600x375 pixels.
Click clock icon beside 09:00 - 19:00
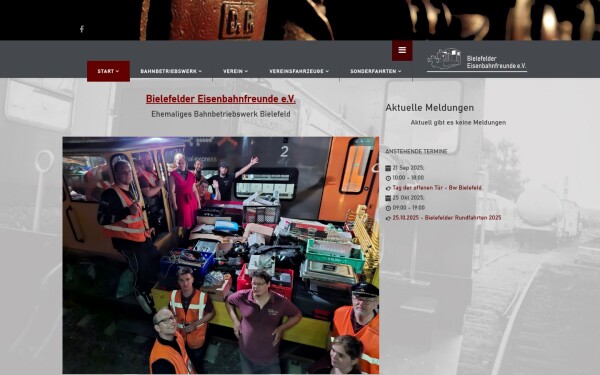[388, 208]
